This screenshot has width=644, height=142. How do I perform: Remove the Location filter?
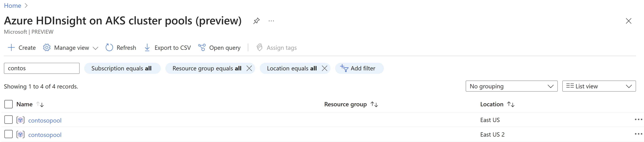click(x=324, y=68)
